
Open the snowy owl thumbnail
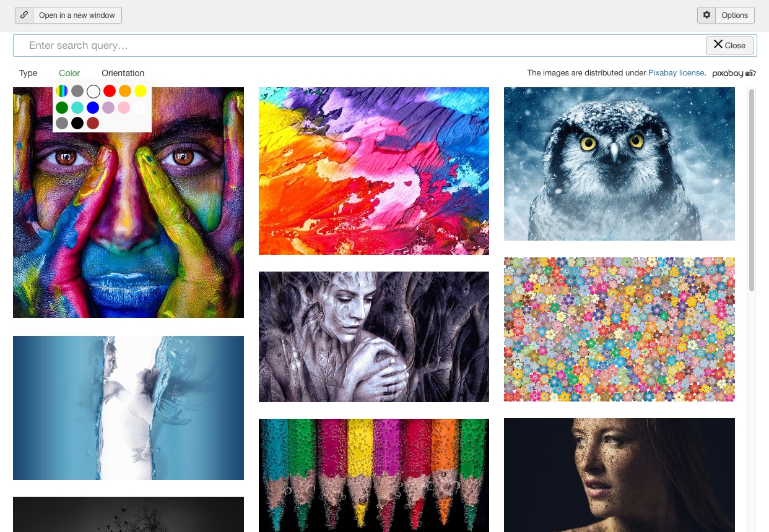tap(619, 164)
